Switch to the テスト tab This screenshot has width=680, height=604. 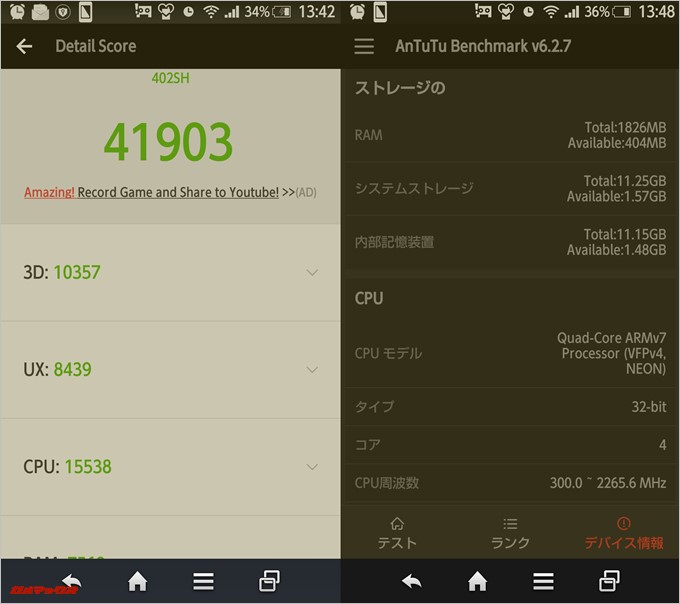pos(397,533)
